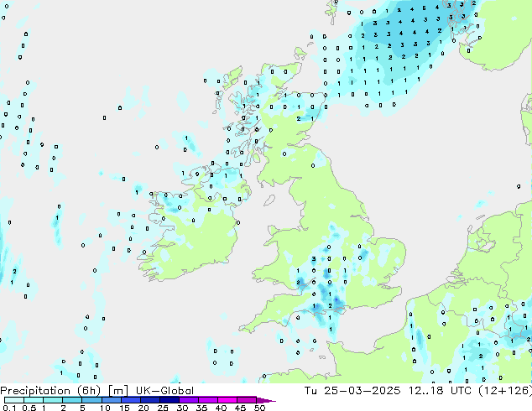Click the legend swatch between 30 and 35

[x=189, y=400]
